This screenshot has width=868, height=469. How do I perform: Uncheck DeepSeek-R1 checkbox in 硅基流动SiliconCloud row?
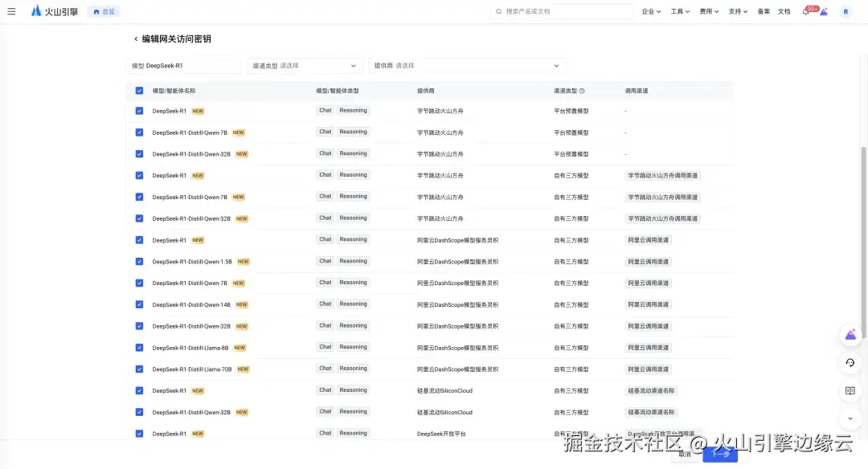click(x=139, y=390)
